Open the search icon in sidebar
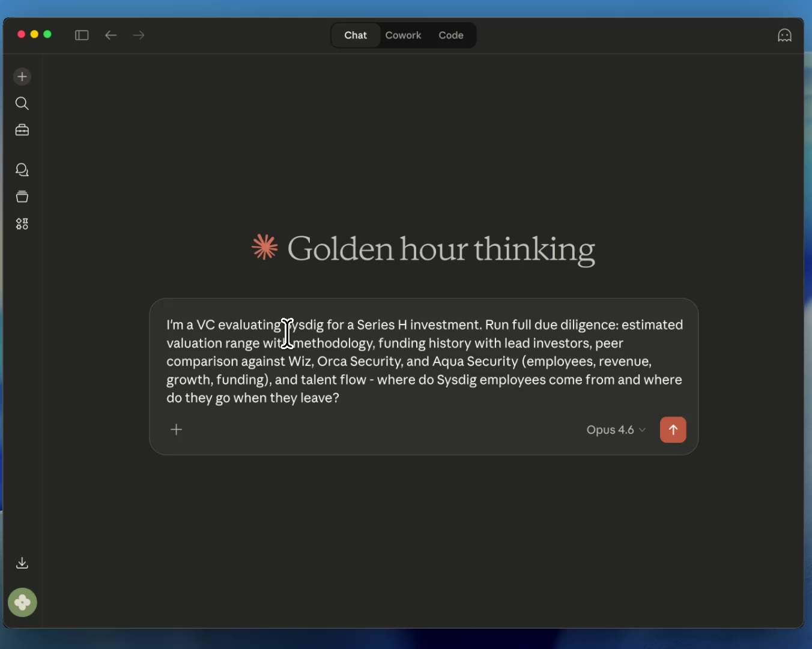812x649 pixels. (22, 103)
